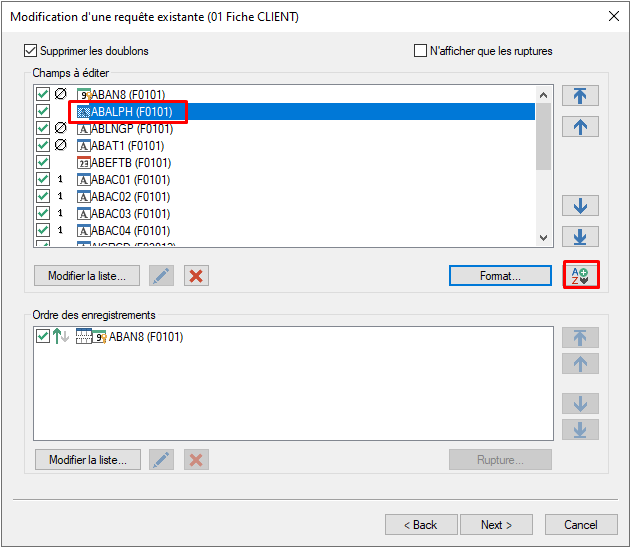Uncheck the ABEFTB (F0101) checkbox
The image size is (631, 548).
click(x=43, y=163)
